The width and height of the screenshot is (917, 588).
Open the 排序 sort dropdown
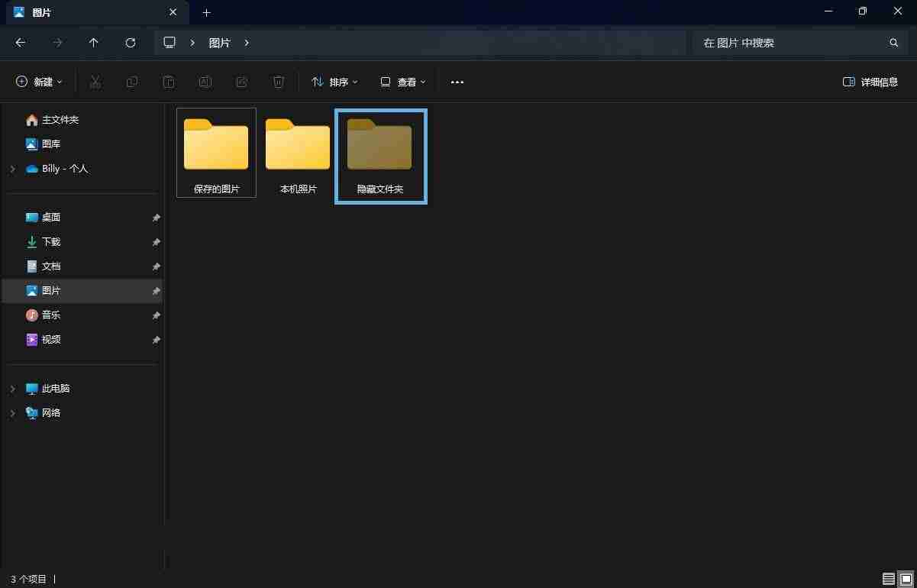click(334, 82)
